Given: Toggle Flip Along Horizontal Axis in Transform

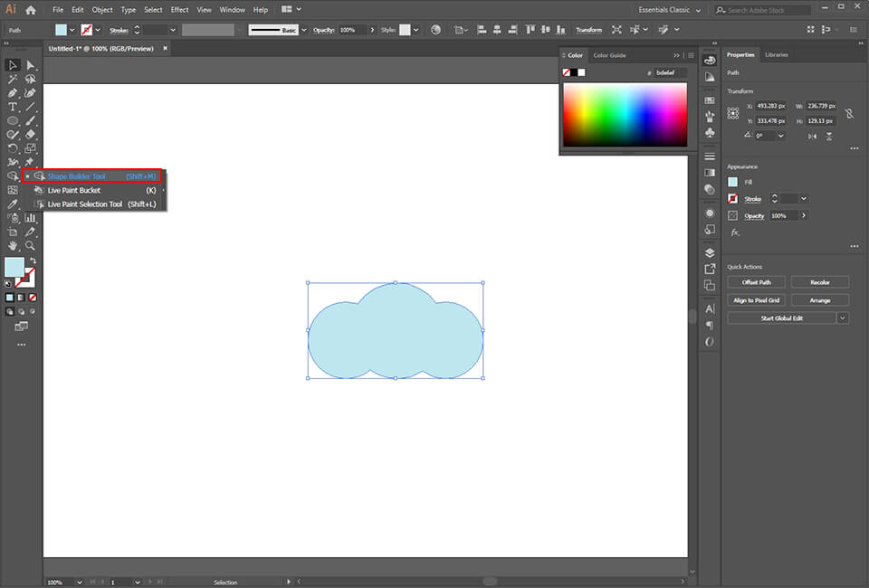Looking at the screenshot, I should pos(828,136).
